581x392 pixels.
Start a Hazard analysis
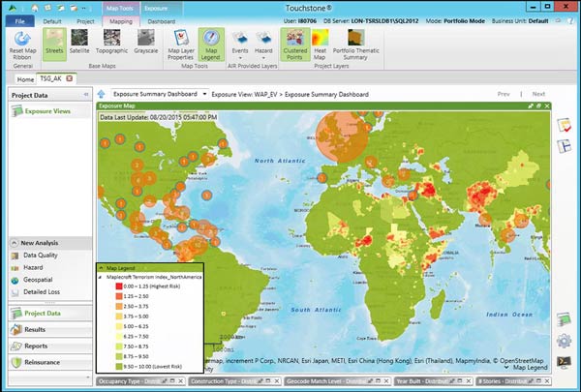point(33,267)
